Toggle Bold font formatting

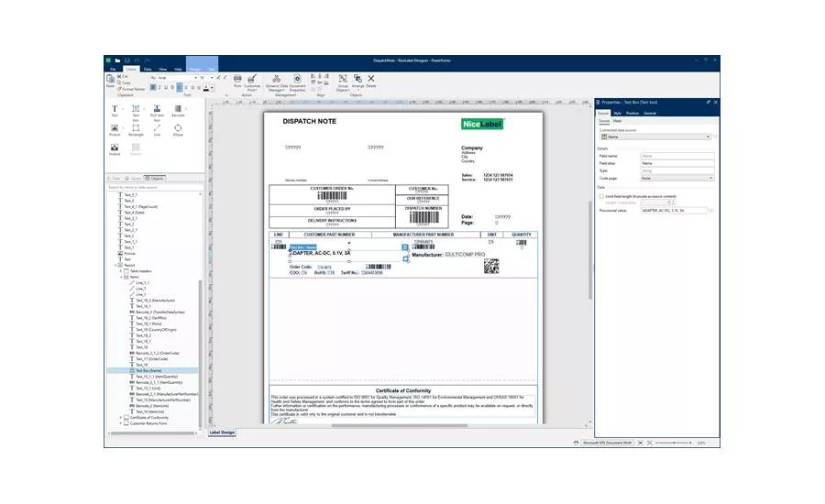coord(153,87)
